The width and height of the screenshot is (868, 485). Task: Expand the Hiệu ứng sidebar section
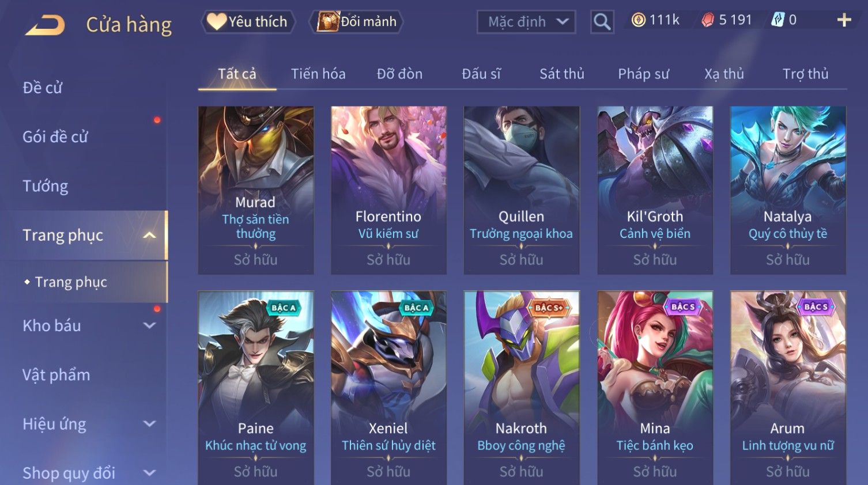pyautogui.click(x=149, y=424)
